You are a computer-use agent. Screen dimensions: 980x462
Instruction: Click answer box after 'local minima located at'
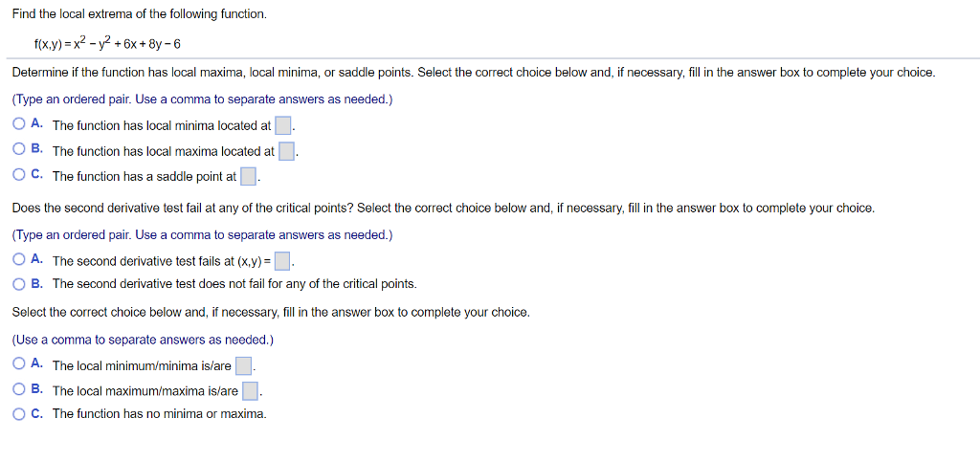pos(283,126)
